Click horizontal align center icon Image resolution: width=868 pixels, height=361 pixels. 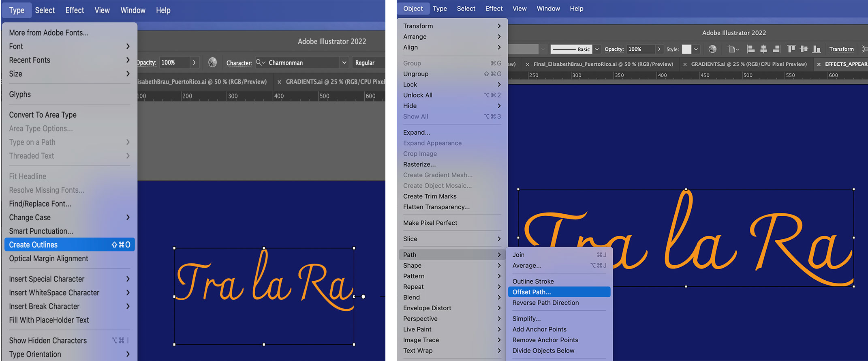coord(763,49)
